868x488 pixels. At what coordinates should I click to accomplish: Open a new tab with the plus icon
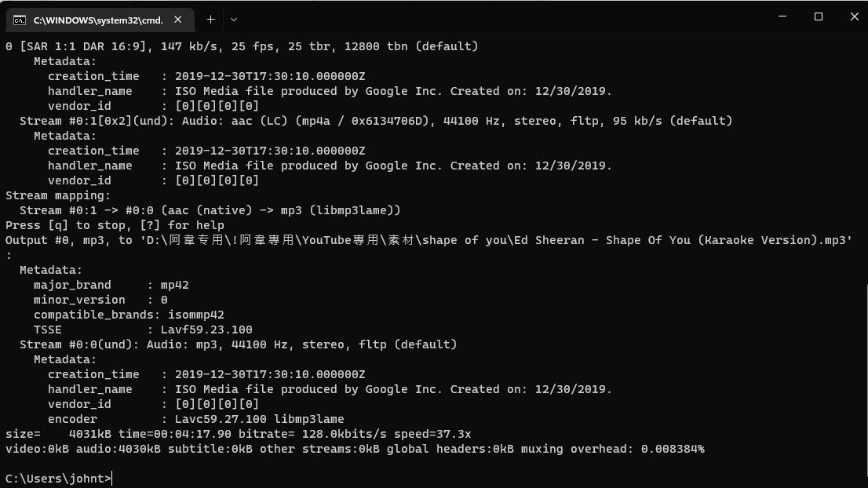tap(210, 20)
